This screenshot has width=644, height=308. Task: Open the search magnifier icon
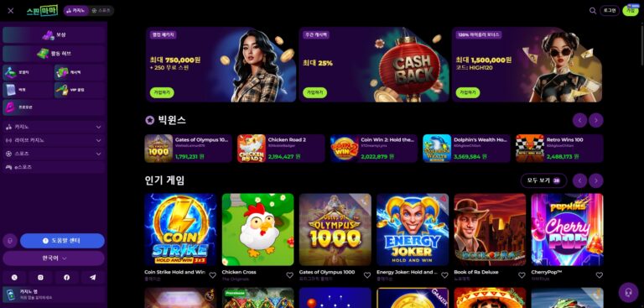(593, 11)
